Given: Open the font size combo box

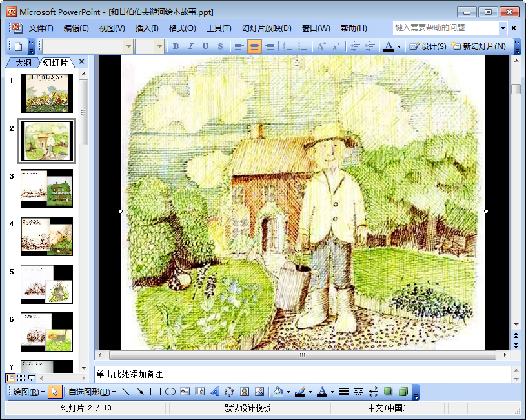Looking at the screenshot, I should tap(149, 46).
